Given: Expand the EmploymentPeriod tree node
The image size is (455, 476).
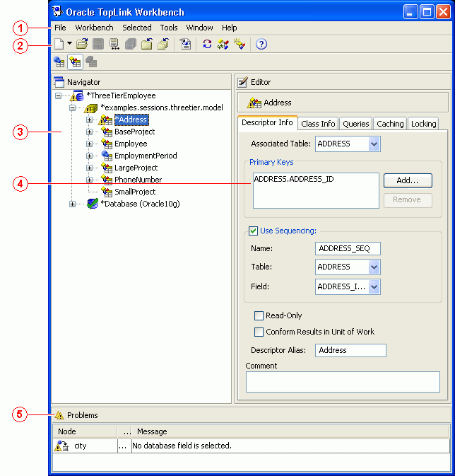Looking at the screenshot, I should click(89, 156).
